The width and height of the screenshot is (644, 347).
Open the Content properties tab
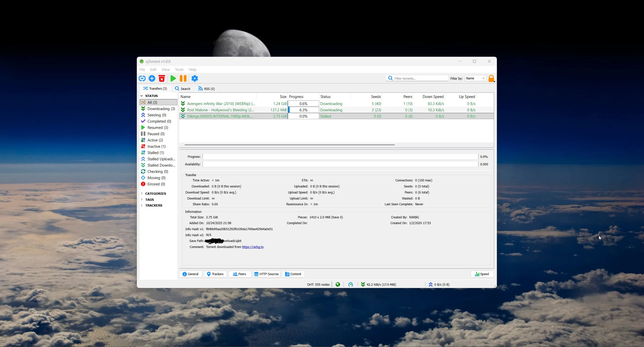[x=293, y=274]
